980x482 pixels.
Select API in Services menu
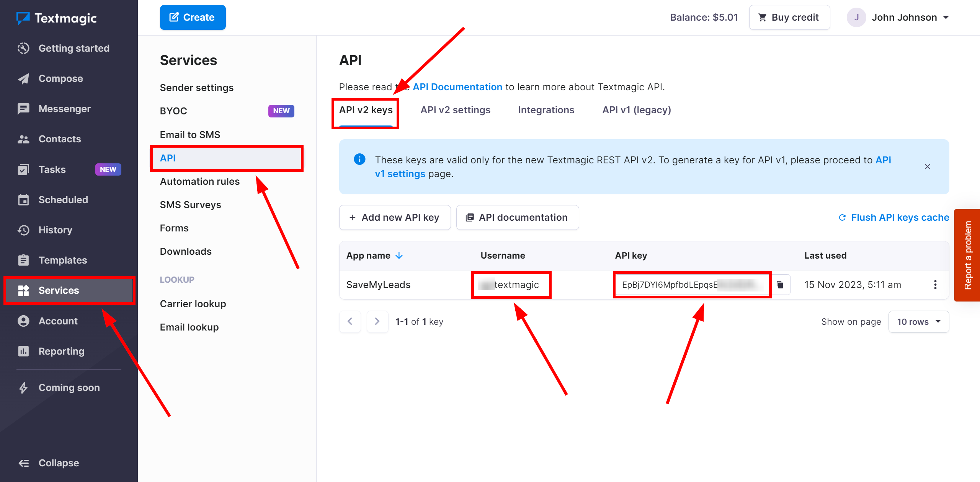click(x=227, y=158)
